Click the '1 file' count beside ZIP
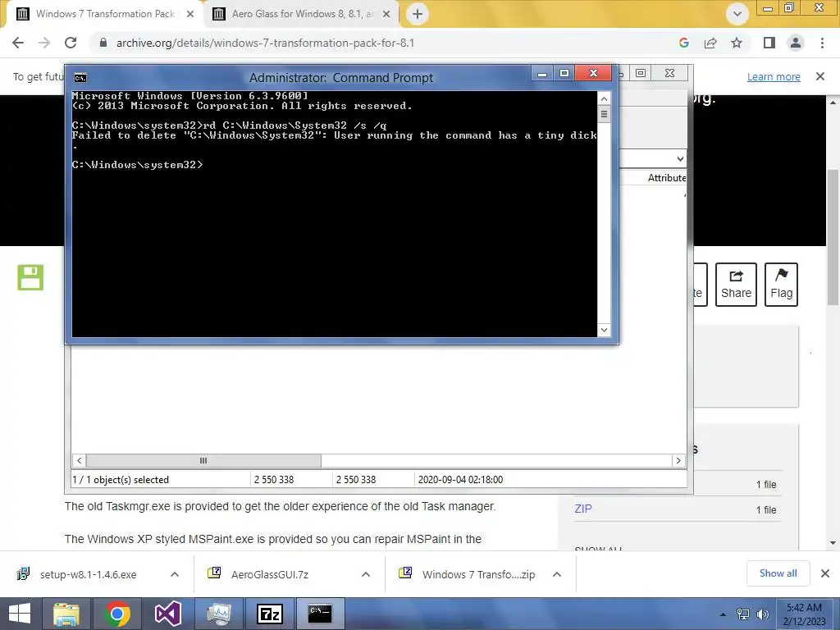This screenshot has height=630, width=840. click(x=766, y=510)
